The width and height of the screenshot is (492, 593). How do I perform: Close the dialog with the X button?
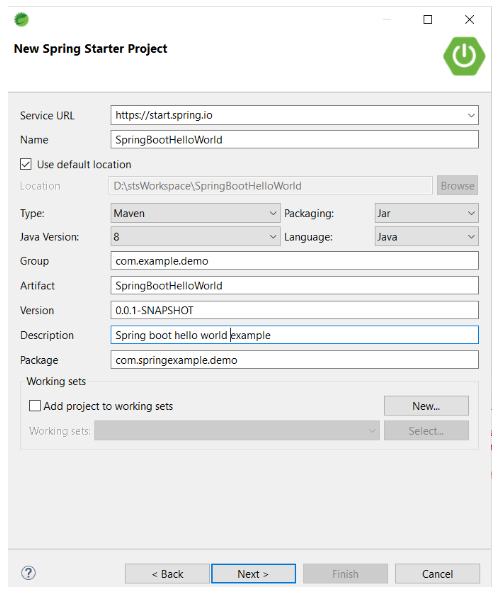point(469,19)
